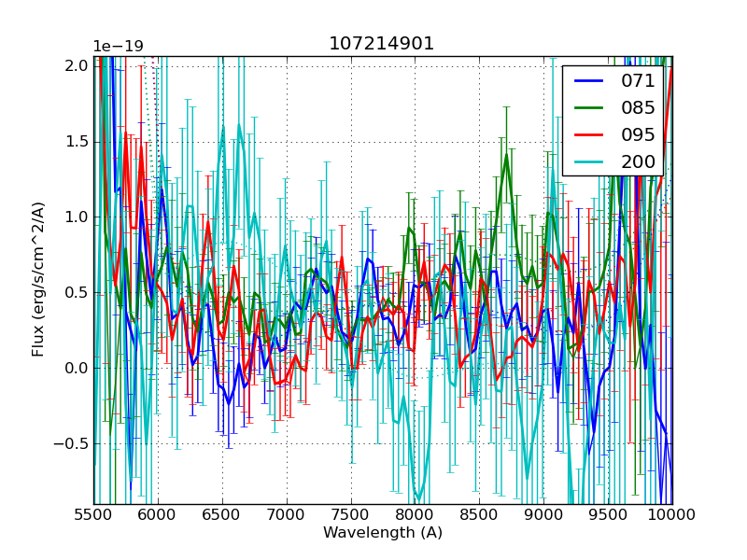
Task: Click the 10000 x-axis tick label
Action: pos(672,514)
